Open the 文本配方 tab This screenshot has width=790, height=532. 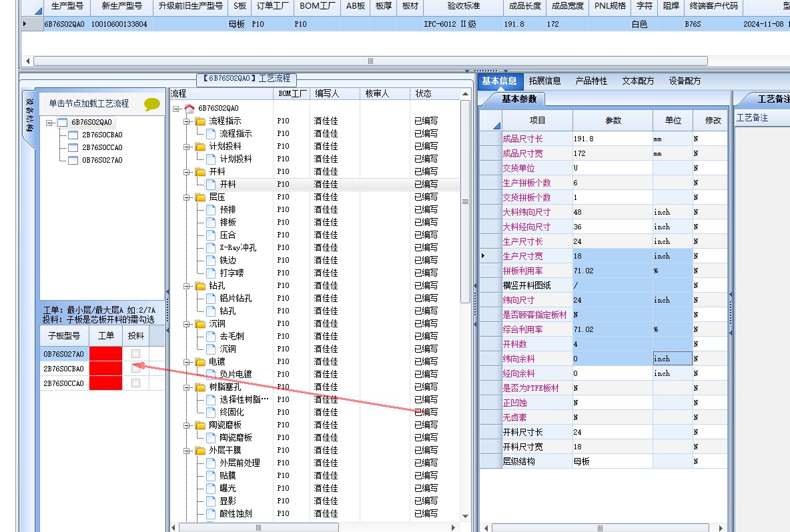(638, 81)
